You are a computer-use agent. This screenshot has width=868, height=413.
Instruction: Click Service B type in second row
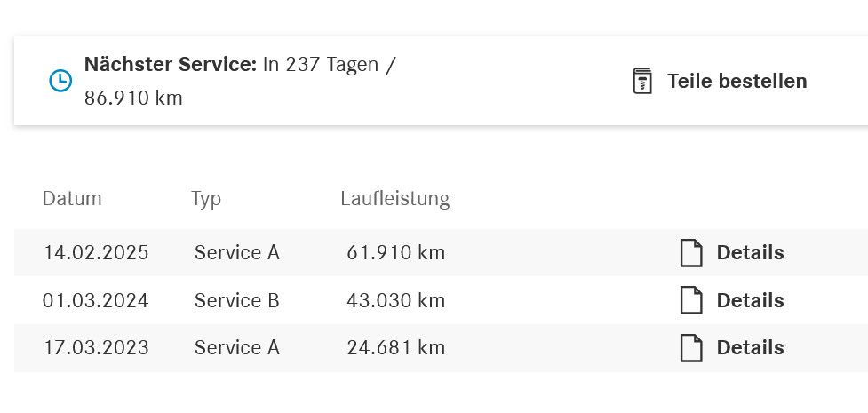(x=237, y=300)
